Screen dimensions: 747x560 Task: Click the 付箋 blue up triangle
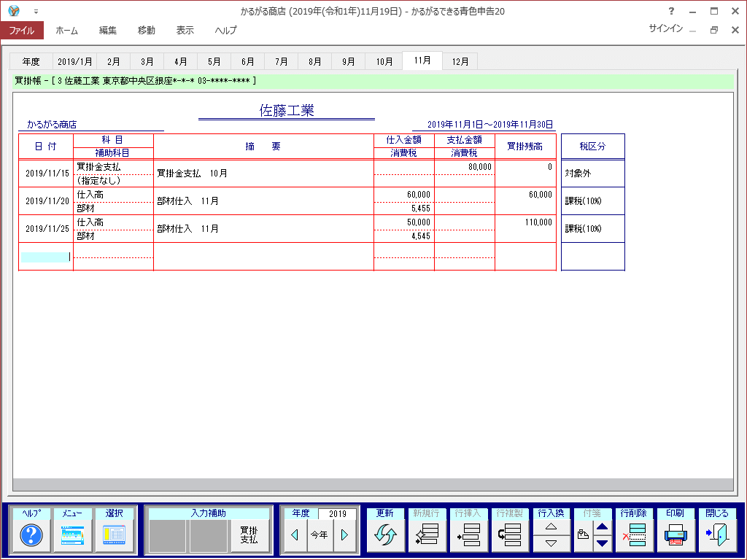click(x=602, y=526)
